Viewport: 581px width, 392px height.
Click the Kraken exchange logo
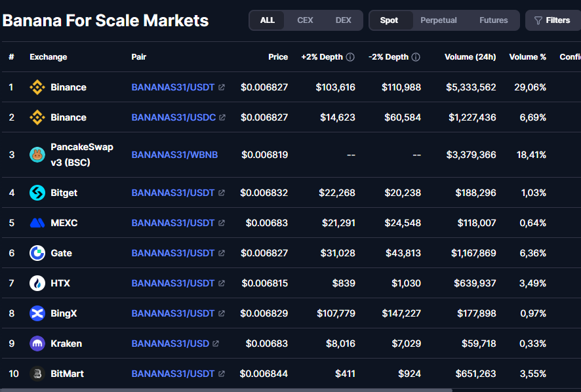point(37,343)
